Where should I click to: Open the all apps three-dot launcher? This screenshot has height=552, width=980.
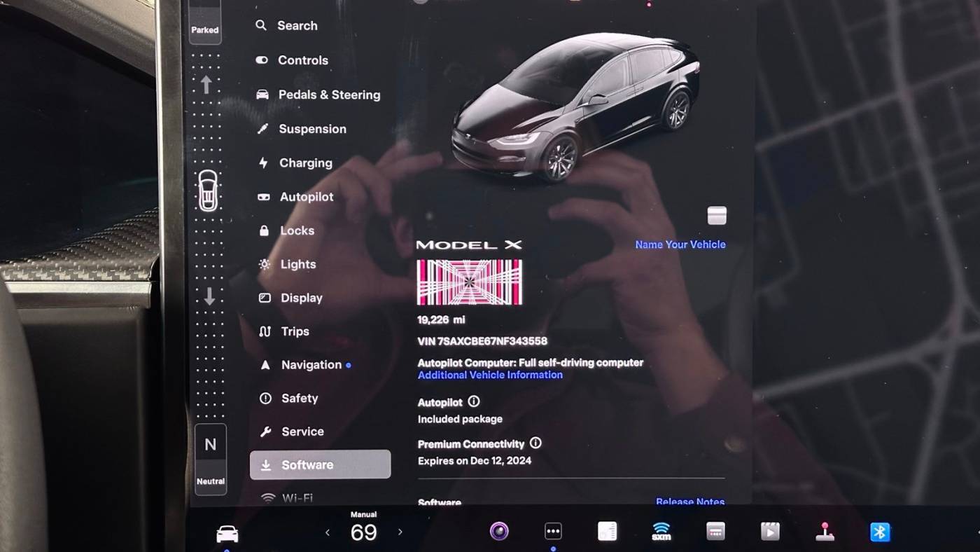click(x=553, y=532)
